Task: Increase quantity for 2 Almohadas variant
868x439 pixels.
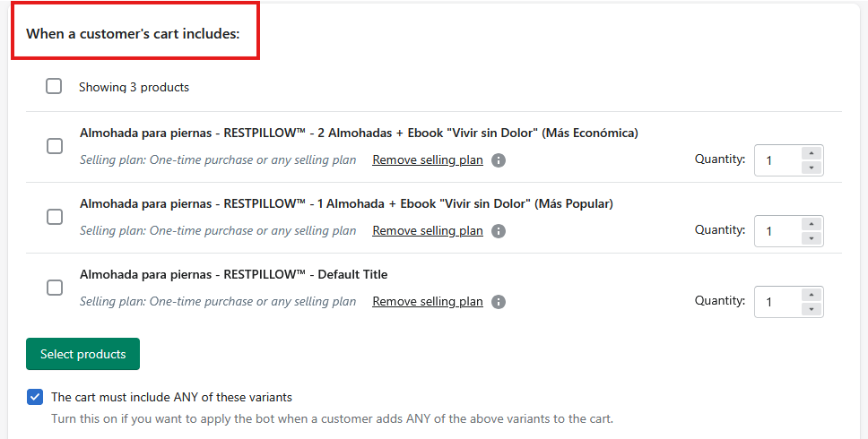Action: [x=811, y=153]
